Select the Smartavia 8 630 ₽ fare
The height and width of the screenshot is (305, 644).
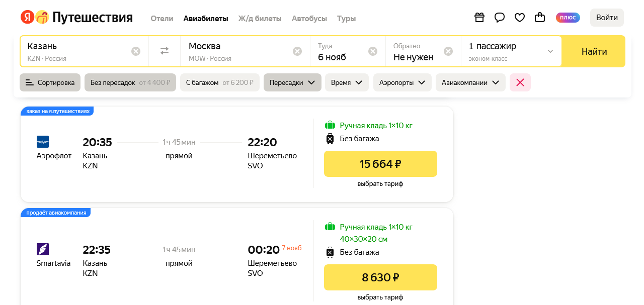tap(380, 277)
